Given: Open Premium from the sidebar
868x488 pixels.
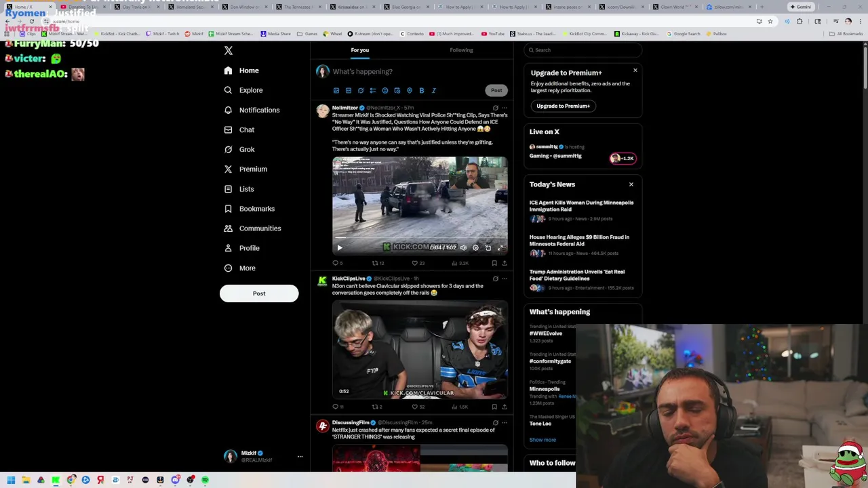Looking at the screenshot, I should [245, 169].
